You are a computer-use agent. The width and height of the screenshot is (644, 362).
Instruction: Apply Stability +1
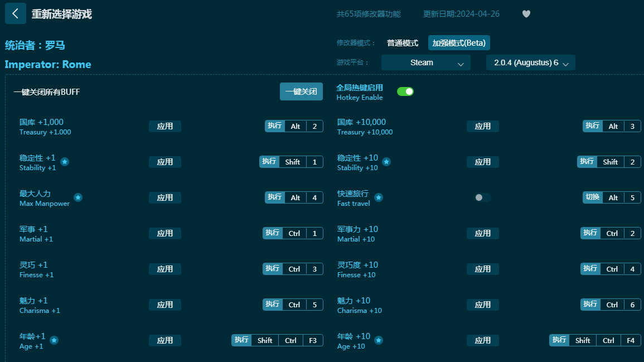164,162
